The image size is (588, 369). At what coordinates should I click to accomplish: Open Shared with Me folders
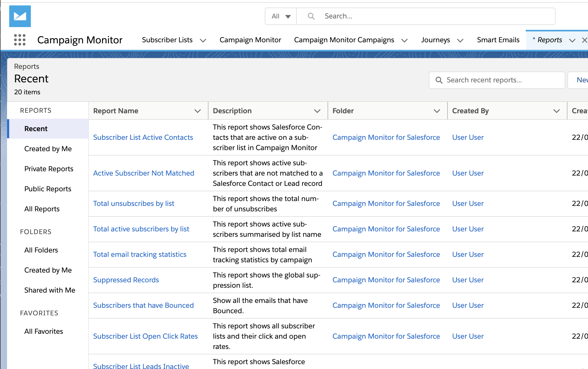(x=50, y=290)
